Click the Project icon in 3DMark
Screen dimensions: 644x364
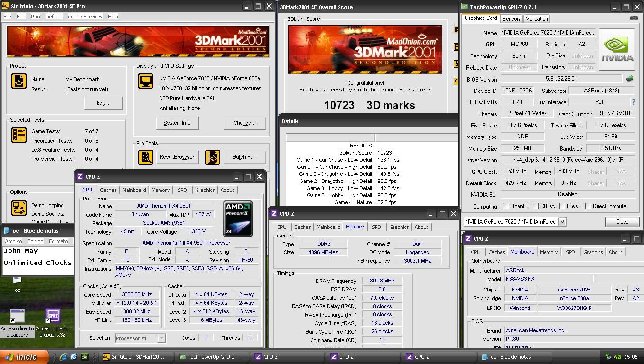point(19,81)
